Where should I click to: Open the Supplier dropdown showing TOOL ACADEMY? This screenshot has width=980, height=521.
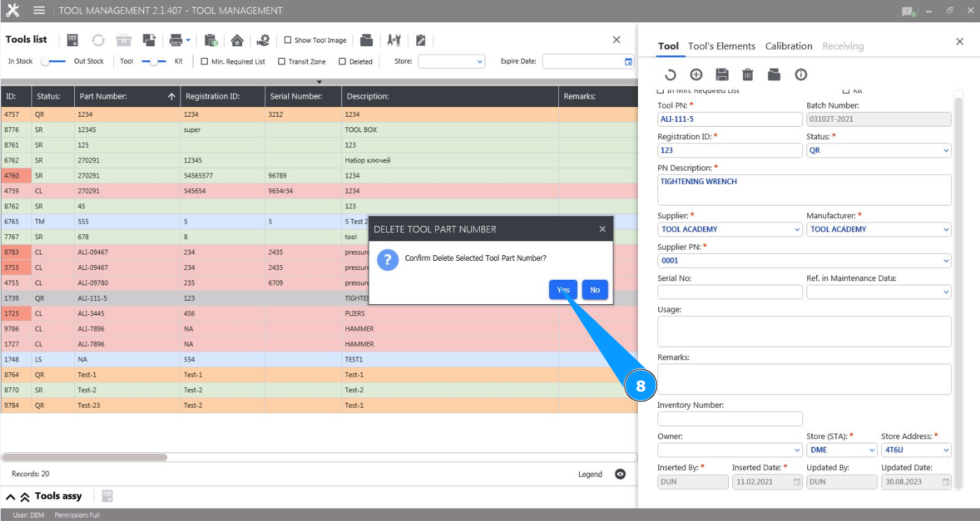pos(730,229)
